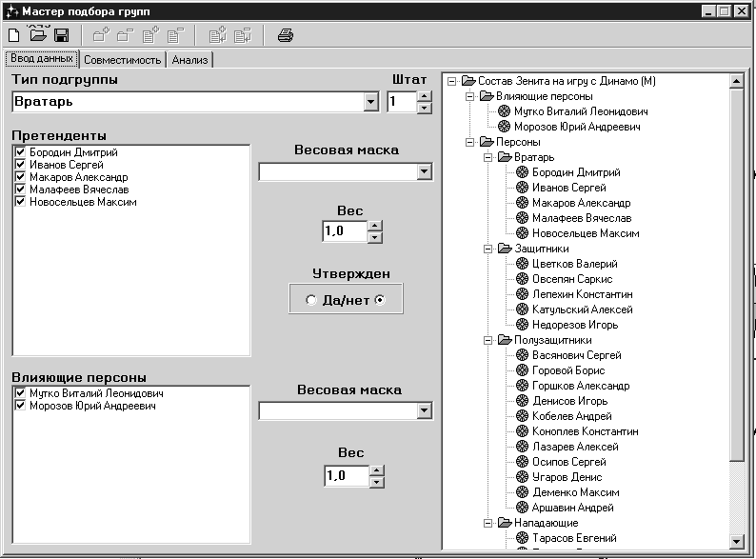Viewport: 756px width, 559px height.
Task: Increase upper Вес value with up arrow
Action: [375, 226]
